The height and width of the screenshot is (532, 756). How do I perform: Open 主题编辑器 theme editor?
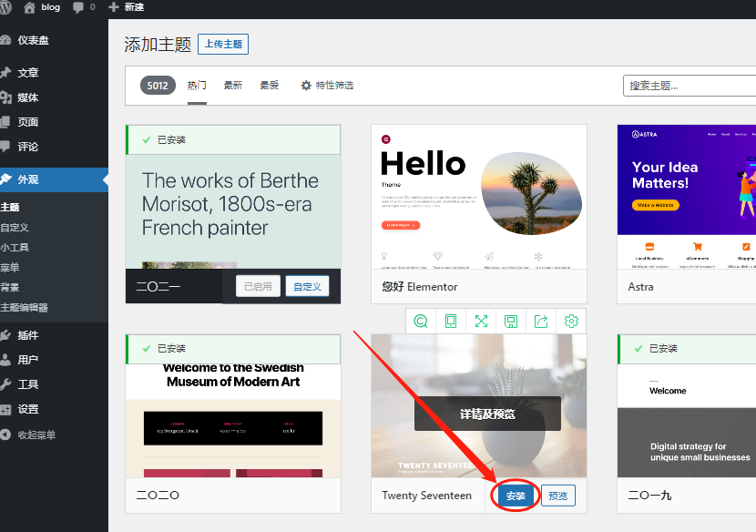24,308
